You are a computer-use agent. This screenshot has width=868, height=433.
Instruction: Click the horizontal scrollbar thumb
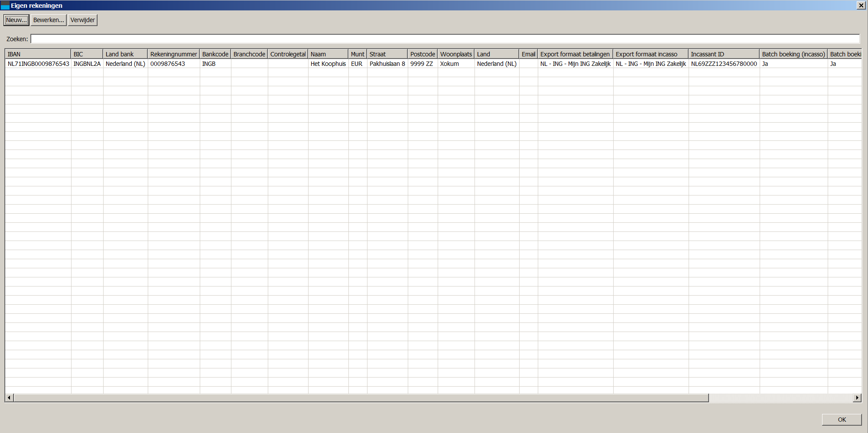(361, 397)
